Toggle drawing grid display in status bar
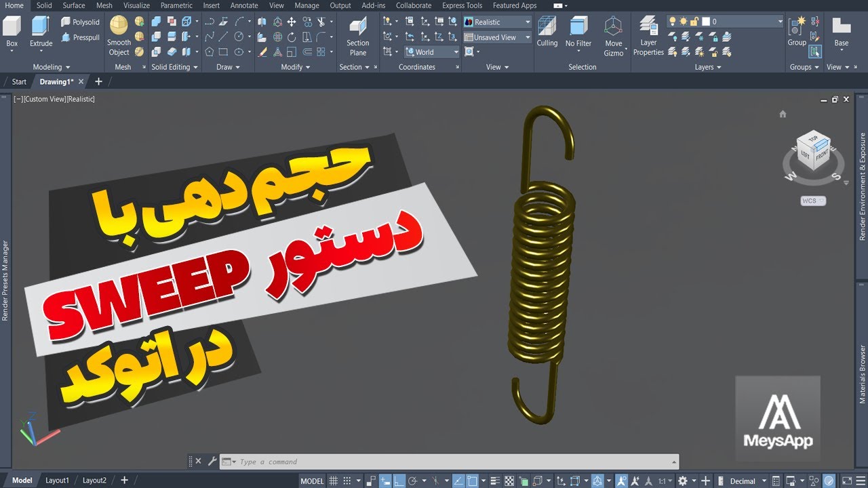The image size is (868, 488). point(333,481)
